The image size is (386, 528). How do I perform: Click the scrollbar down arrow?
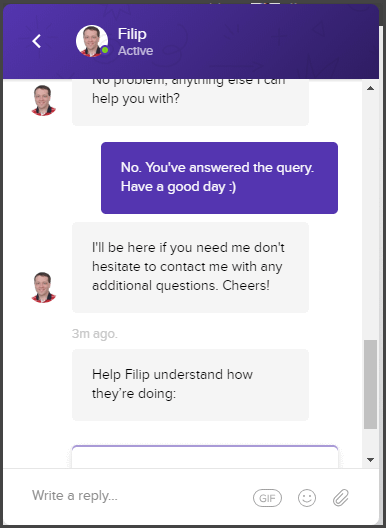click(x=371, y=460)
